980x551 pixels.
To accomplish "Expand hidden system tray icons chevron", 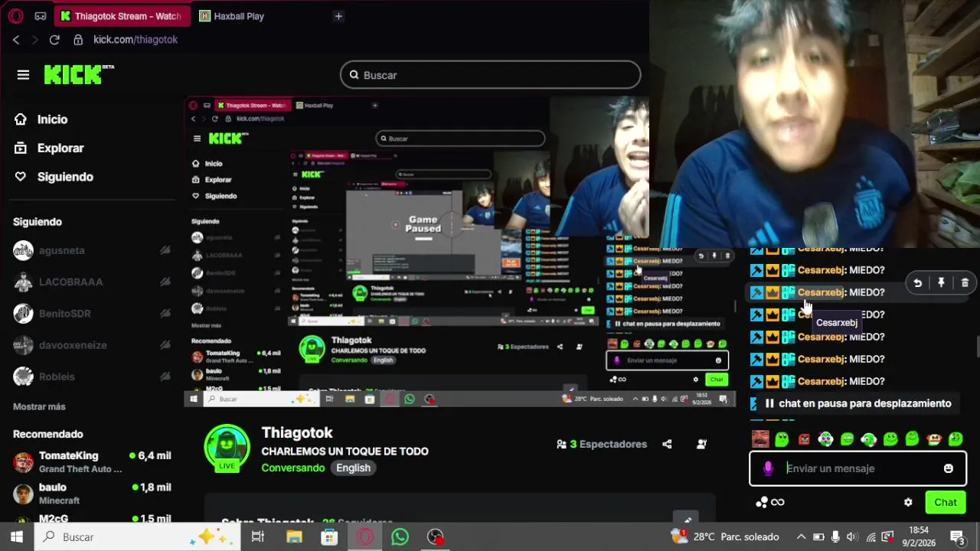I will pos(801,536).
